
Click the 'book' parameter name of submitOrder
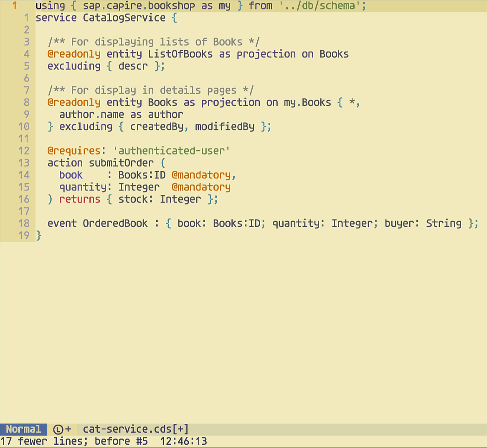click(71, 175)
